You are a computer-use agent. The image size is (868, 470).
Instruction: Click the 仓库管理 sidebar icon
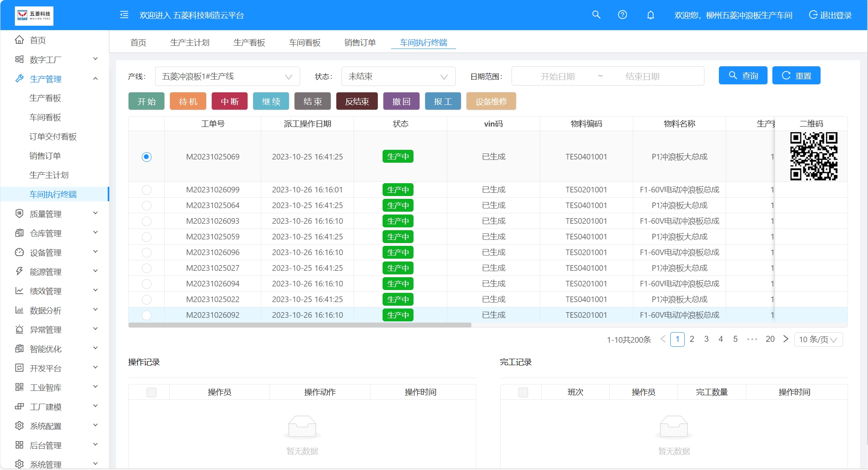pos(19,233)
